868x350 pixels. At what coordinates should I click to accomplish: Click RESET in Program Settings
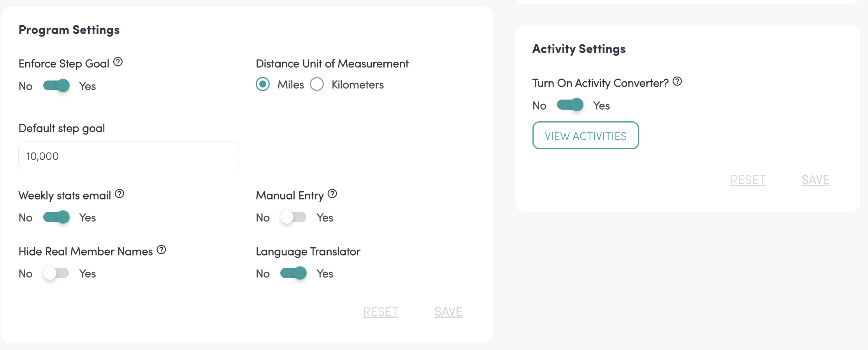pyautogui.click(x=381, y=311)
